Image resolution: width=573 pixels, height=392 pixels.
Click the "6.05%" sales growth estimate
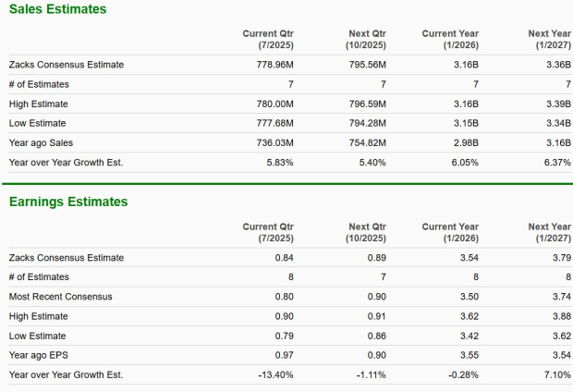coord(465,163)
